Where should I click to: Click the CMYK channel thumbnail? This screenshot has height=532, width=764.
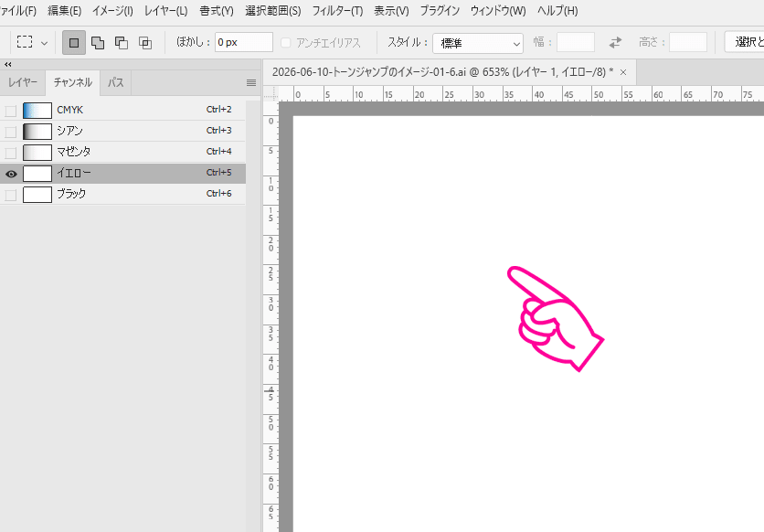pyautogui.click(x=37, y=110)
